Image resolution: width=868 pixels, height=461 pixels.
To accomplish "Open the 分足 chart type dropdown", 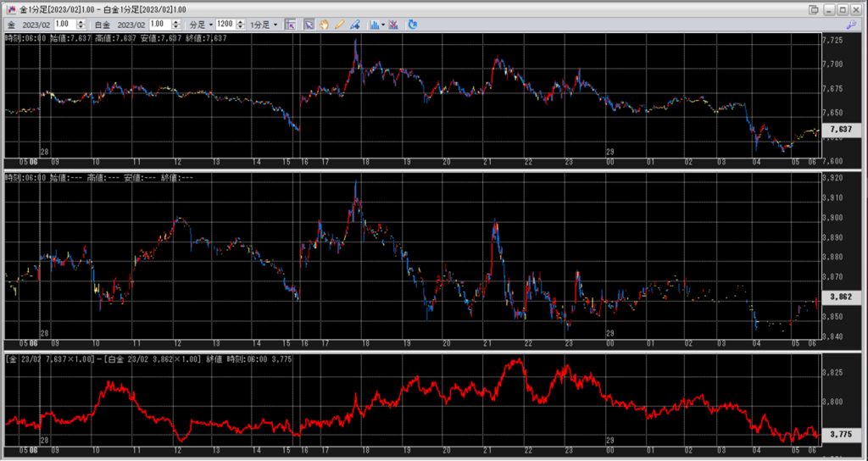I will pyautogui.click(x=200, y=25).
